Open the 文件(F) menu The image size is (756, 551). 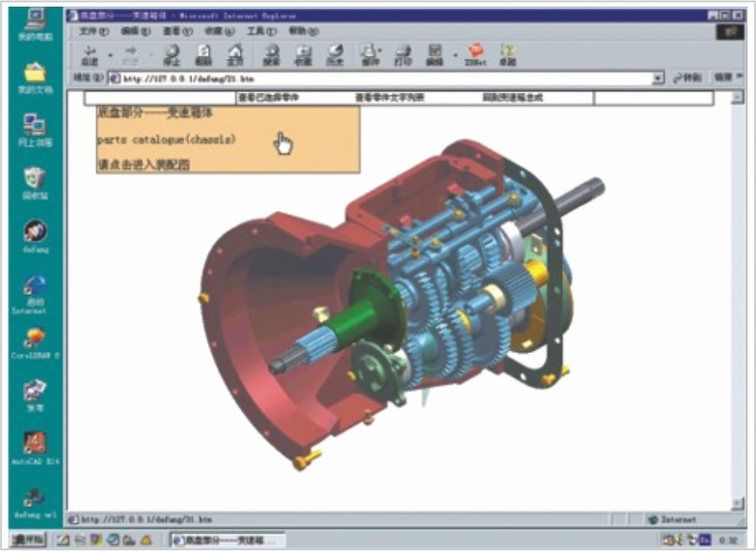(x=93, y=31)
